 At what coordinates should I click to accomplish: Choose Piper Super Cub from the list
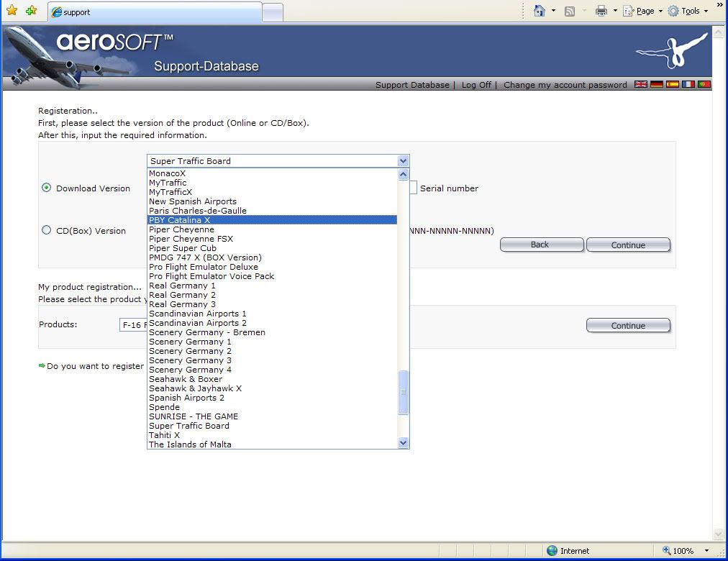click(272, 248)
